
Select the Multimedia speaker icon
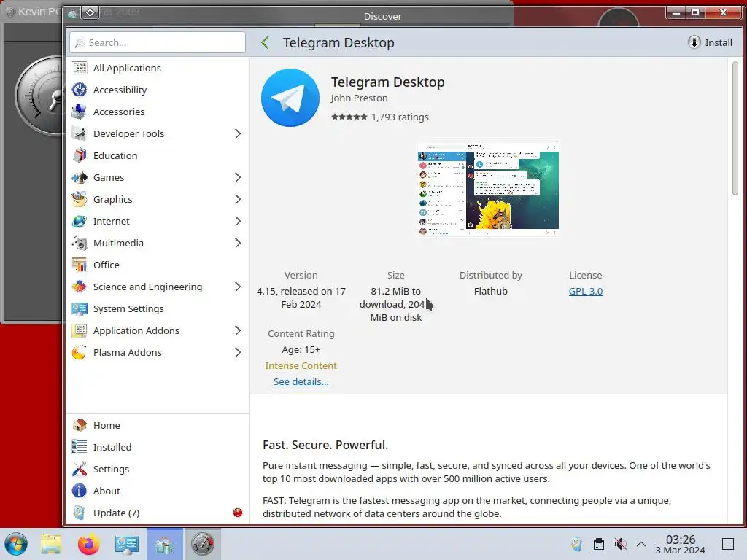point(80,244)
